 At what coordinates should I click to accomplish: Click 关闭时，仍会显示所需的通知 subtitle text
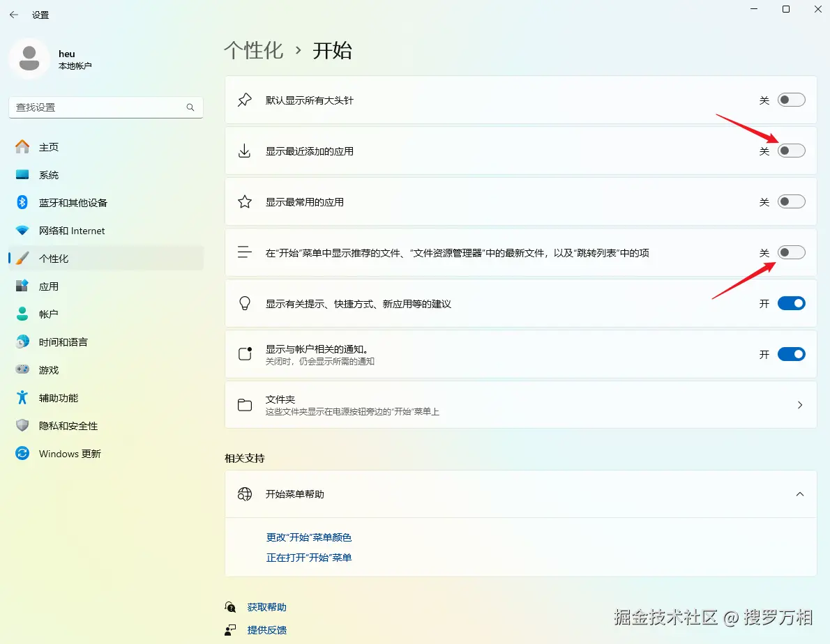tap(319, 362)
